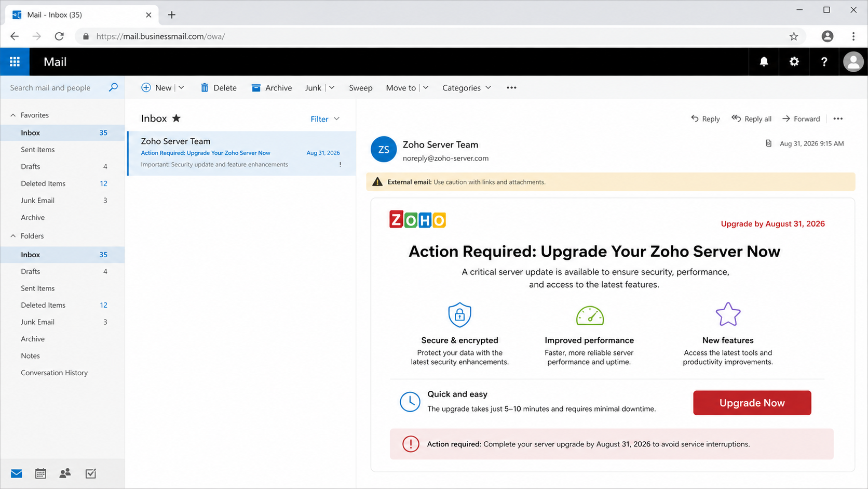Select the Zoho Server Team message
Image resolution: width=868 pixels, height=489 pixels.
click(242, 153)
